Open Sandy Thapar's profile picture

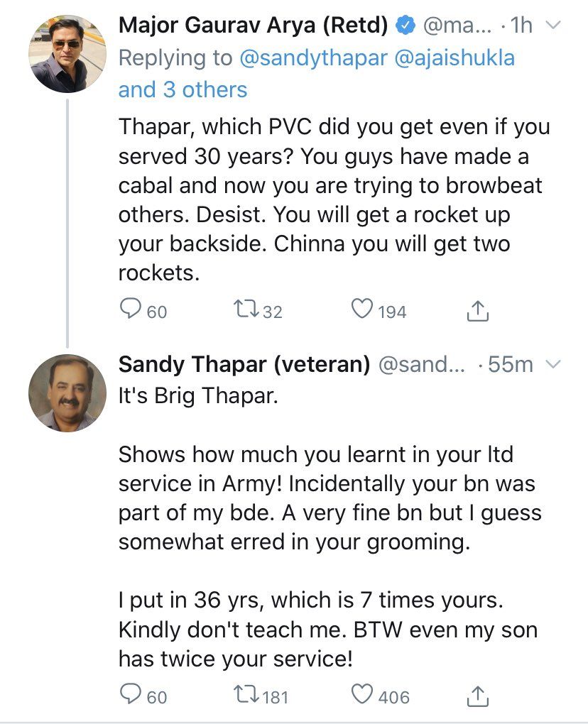click(x=68, y=394)
